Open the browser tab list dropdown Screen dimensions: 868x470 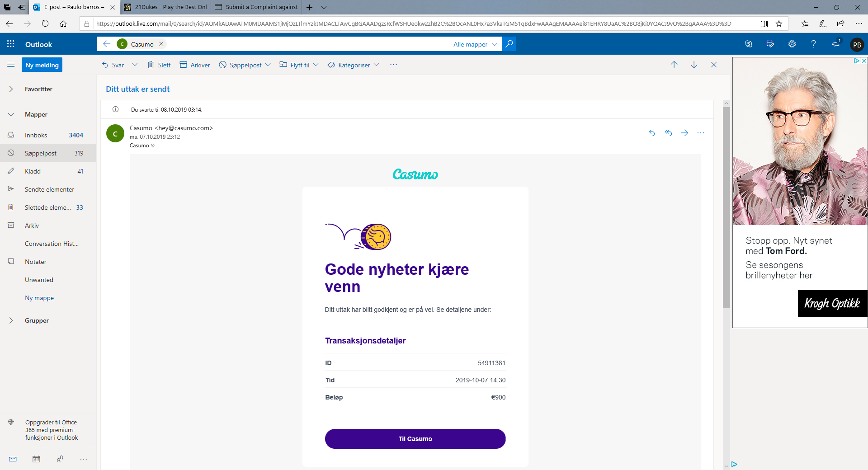click(324, 7)
